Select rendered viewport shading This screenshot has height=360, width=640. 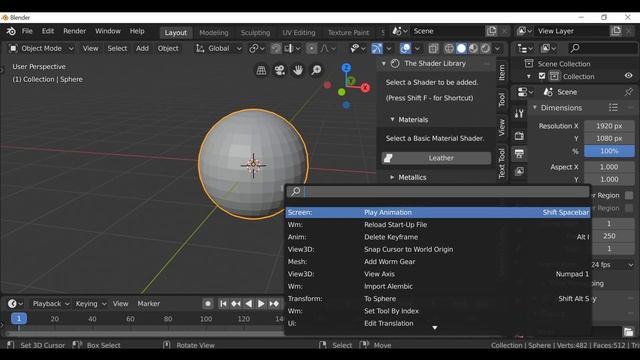click(x=485, y=49)
